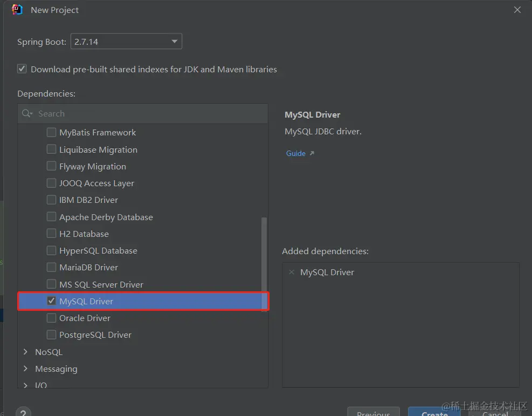The width and height of the screenshot is (532, 416).
Task: Click the dependency list vertical scrollbar
Action: pyautogui.click(x=264, y=264)
